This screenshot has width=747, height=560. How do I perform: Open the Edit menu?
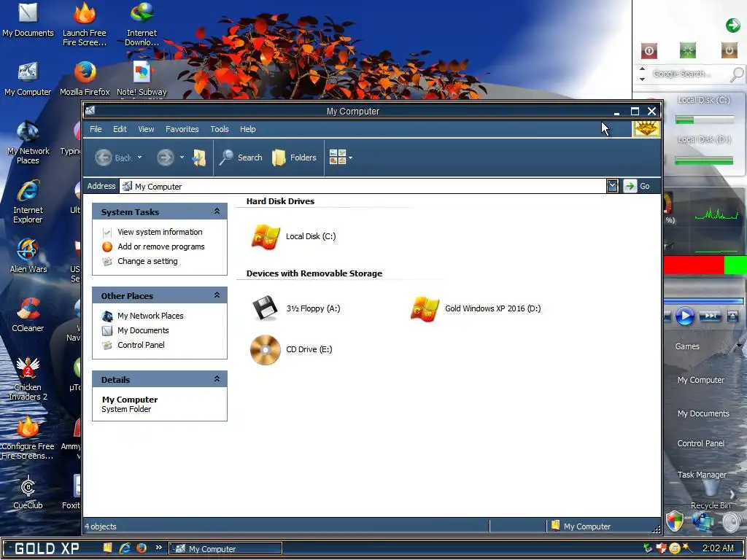(x=120, y=129)
